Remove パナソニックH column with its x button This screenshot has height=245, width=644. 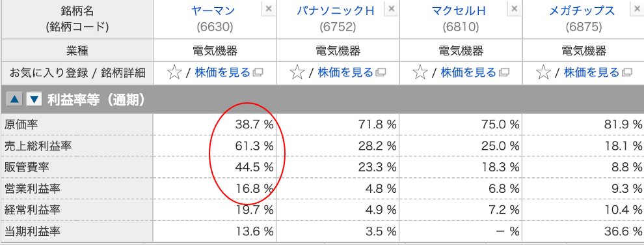(x=392, y=8)
